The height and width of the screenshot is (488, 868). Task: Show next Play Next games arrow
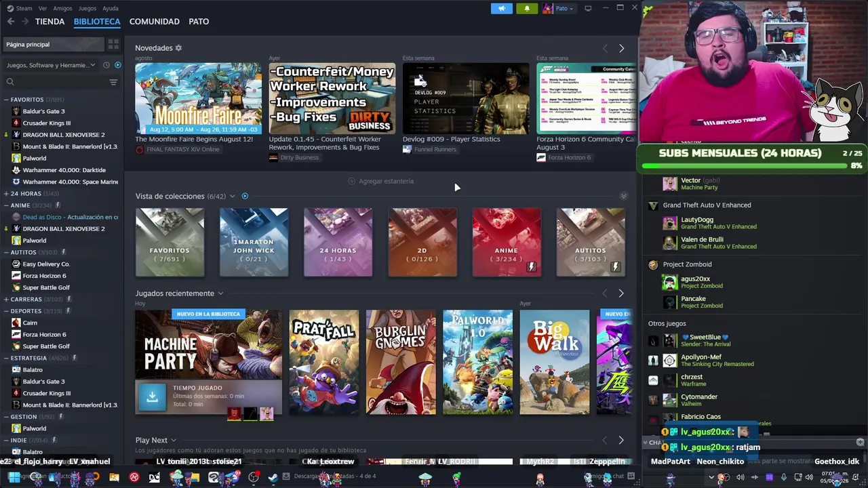(621, 441)
